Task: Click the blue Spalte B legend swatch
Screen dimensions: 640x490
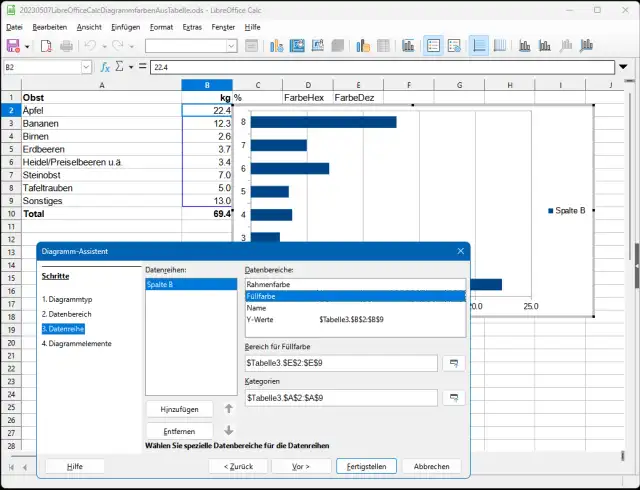Action: pyautogui.click(x=550, y=210)
